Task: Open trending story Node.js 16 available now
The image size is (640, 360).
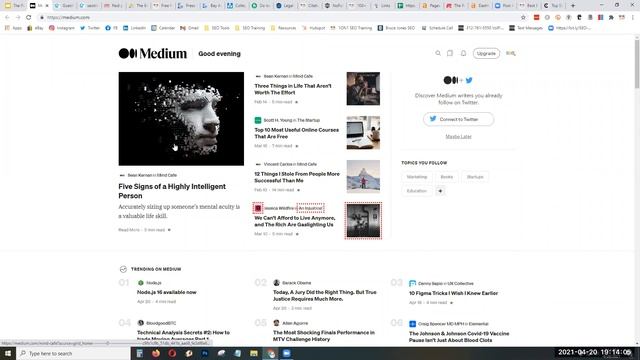Action: click(167, 292)
